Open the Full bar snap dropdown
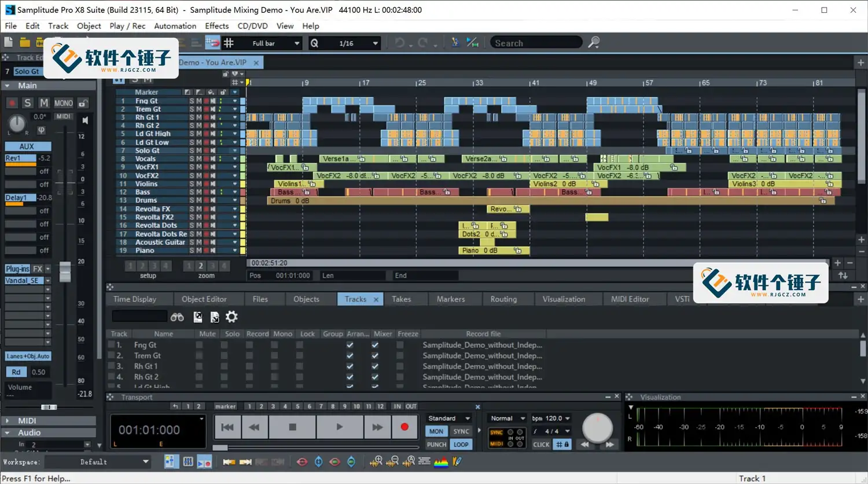The height and width of the screenshot is (484, 868). [297, 43]
